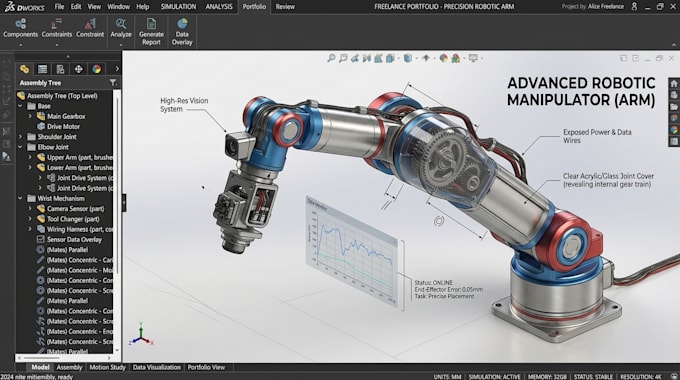Expand the Shoulder Joint folder
The height and width of the screenshot is (380, 680).
(20, 137)
